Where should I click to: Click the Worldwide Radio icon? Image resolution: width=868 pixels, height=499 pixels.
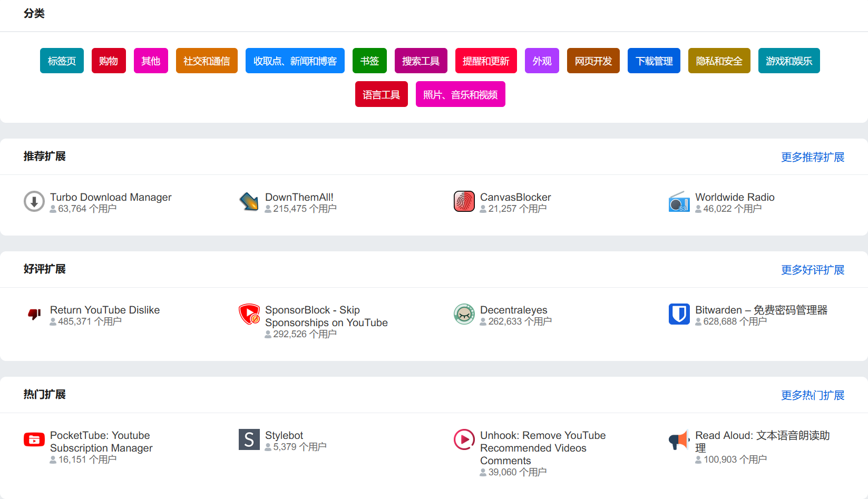[679, 202]
